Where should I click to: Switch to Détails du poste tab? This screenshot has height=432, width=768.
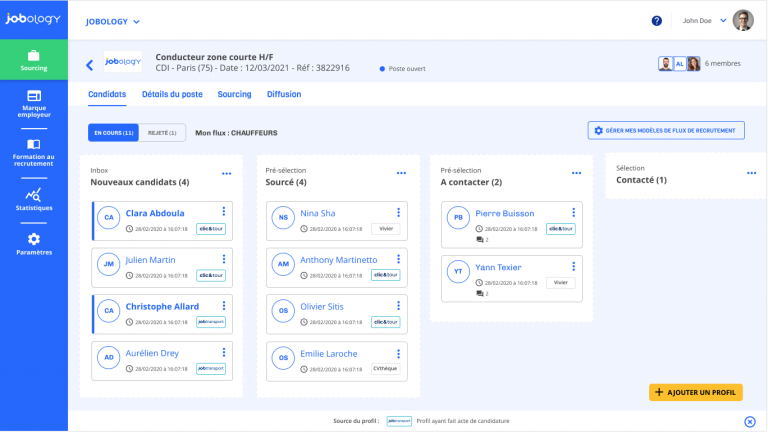(x=172, y=94)
